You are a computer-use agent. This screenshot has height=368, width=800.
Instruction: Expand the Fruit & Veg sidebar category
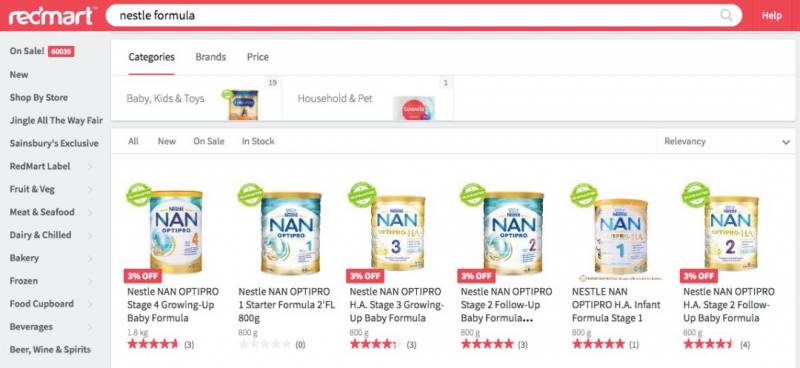pyautogui.click(x=52, y=189)
